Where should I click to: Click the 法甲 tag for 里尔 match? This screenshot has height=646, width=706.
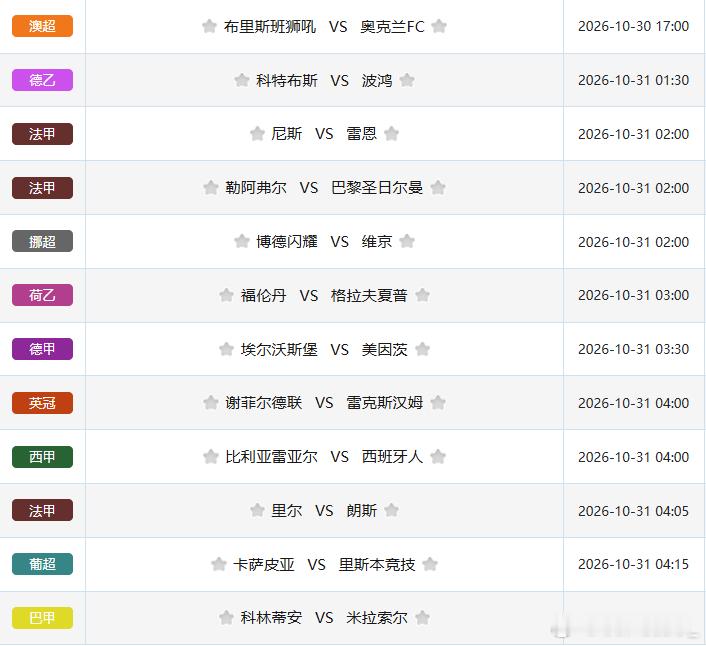[x=42, y=510]
